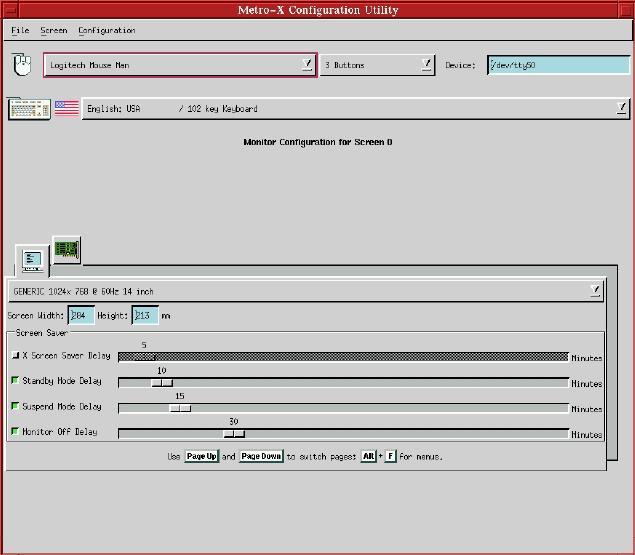Disable Suspend Mode Delay checkbox
Image resolution: width=635 pixels, height=555 pixels.
(x=15, y=407)
